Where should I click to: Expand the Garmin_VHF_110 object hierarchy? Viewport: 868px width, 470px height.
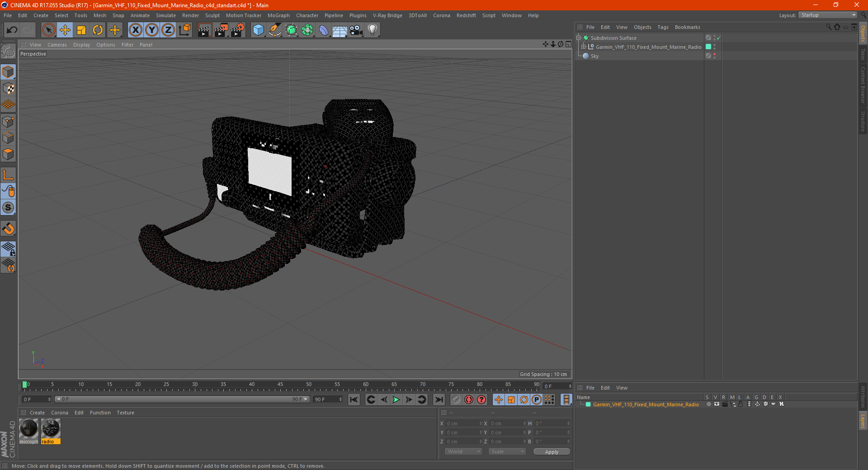pyautogui.click(x=583, y=47)
